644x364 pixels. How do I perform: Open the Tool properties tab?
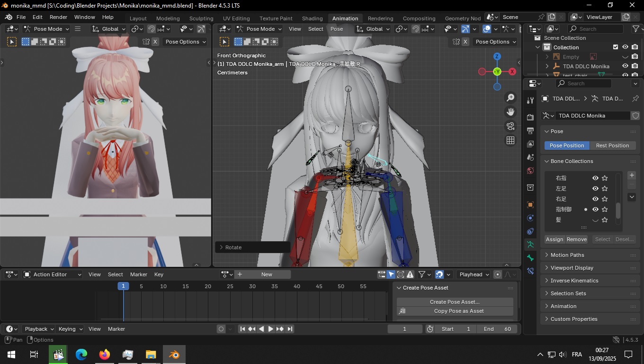tap(530, 100)
